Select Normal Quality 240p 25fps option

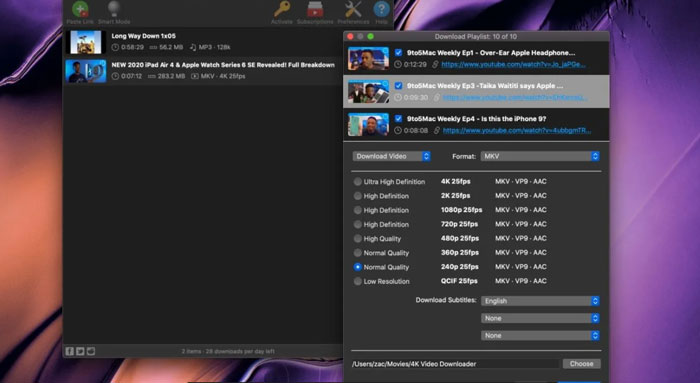coord(358,267)
